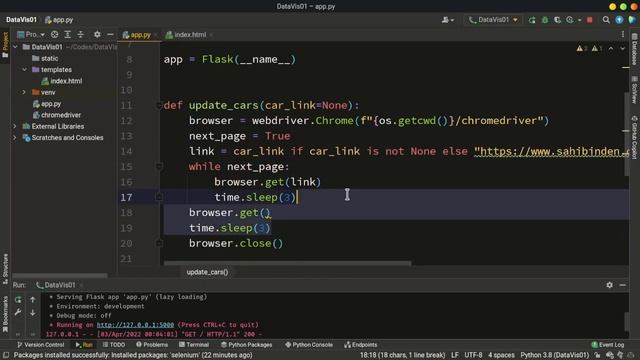
Task: Click the Expand All icon in Project panel
Action: (68, 35)
